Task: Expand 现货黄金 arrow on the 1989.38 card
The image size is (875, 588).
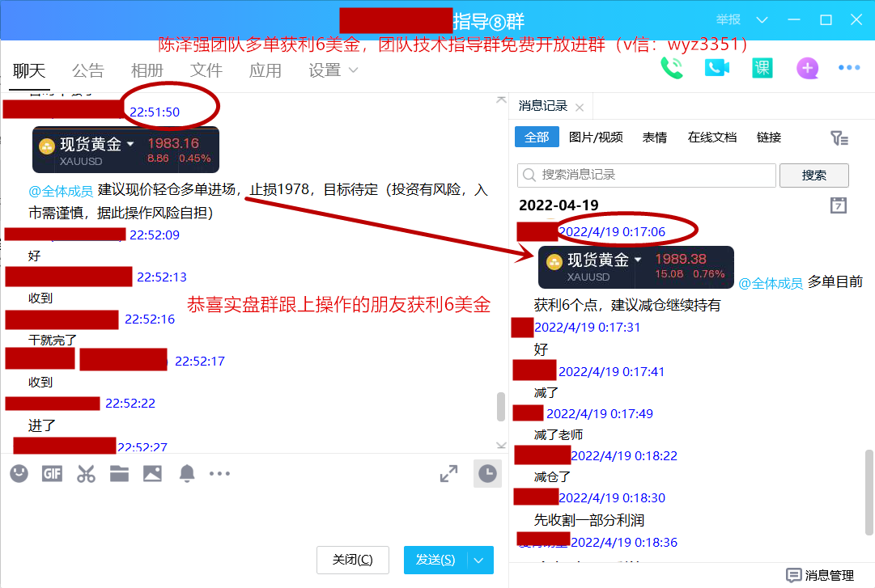Action: pos(638,259)
